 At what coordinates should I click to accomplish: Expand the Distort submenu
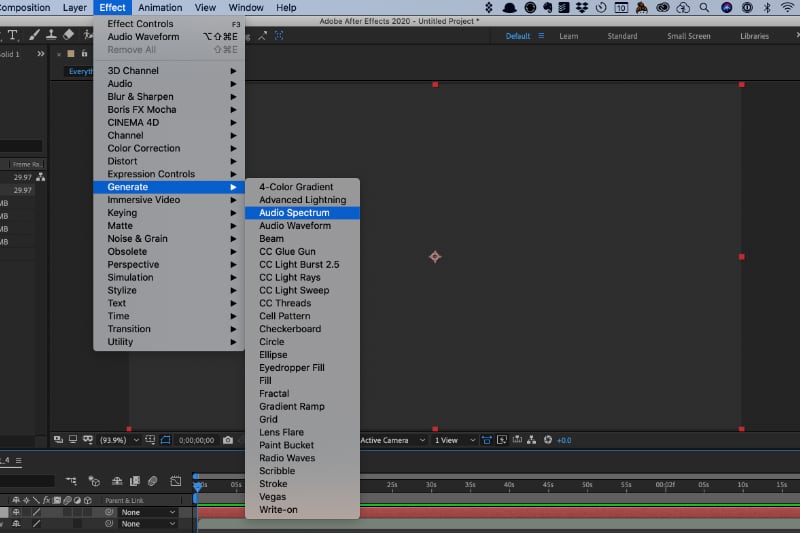(169, 161)
